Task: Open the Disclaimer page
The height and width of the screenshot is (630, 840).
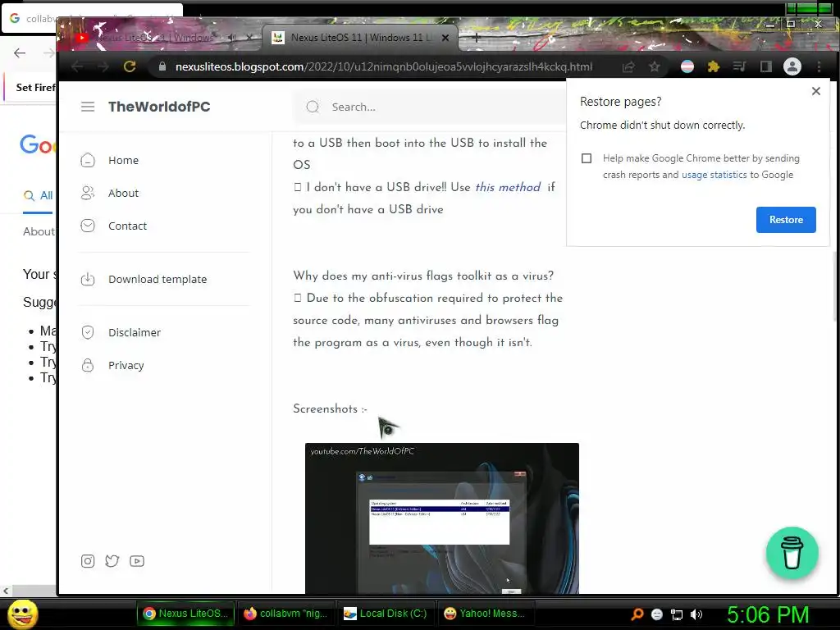Action: [135, 332]
